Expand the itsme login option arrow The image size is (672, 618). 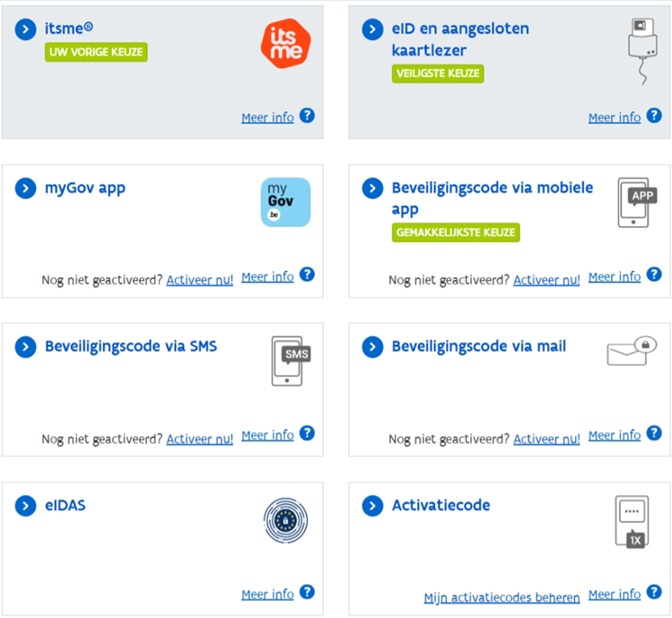25,30
